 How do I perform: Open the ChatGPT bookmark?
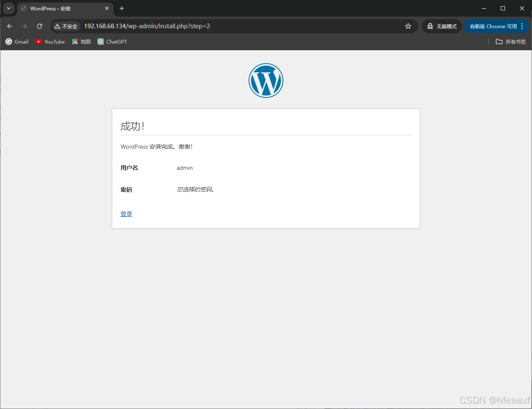[x=112, y=42]
